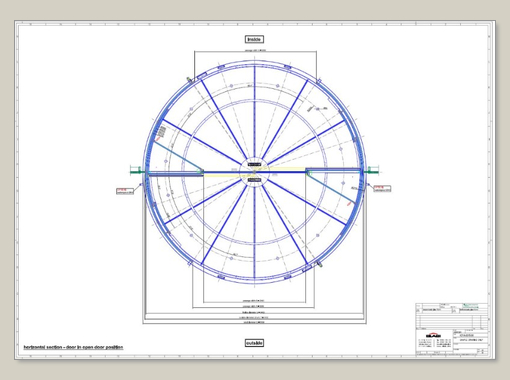The height and width of the screenshot is (380, 510).
Task: Click the lower black label in center hub
Action: pyautogui.click(x=254, y=180)
